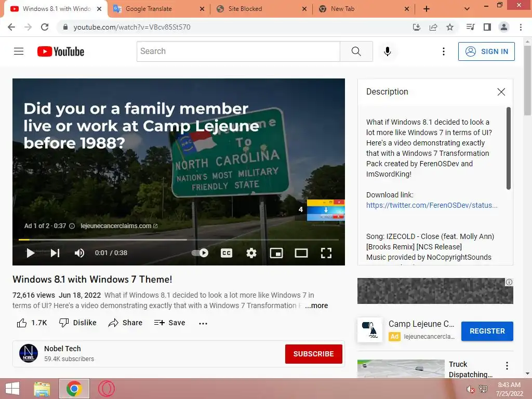Dislike the video
Screen dimensions: 532x399
(x=78, y=323)
